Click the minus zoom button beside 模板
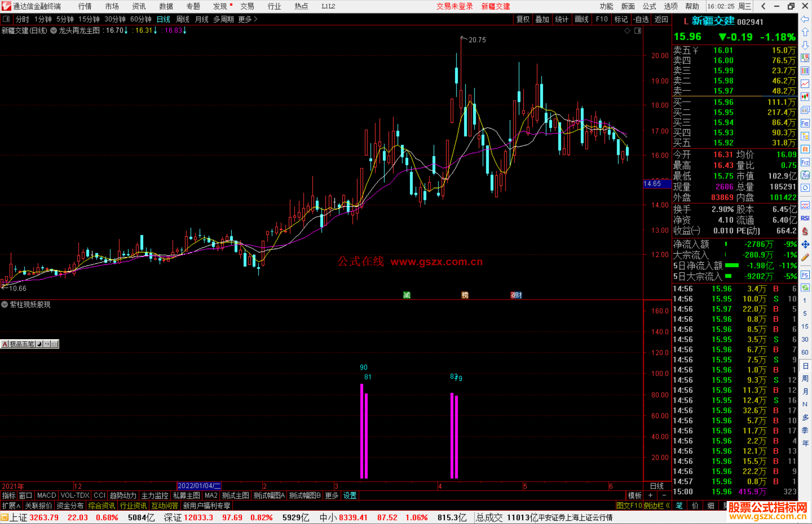Image resolution: width=812 pixels, height=524 pixels. coord(664,495)
